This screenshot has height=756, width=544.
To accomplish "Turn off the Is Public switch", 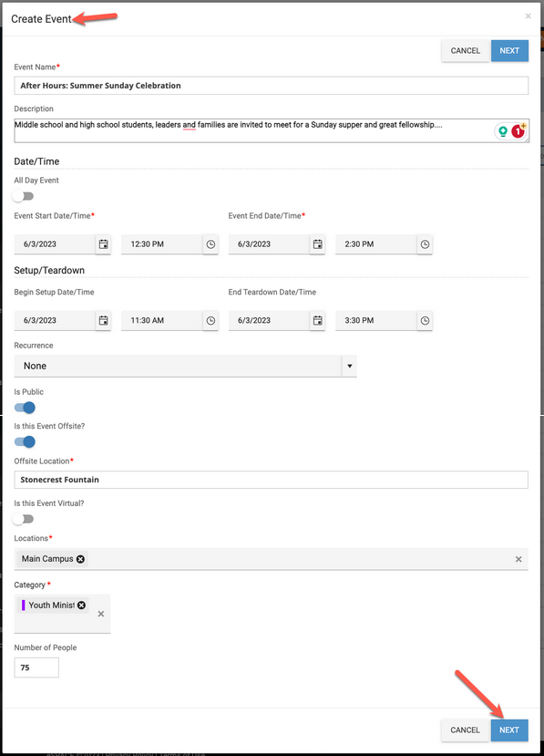I will click(25, 408).
